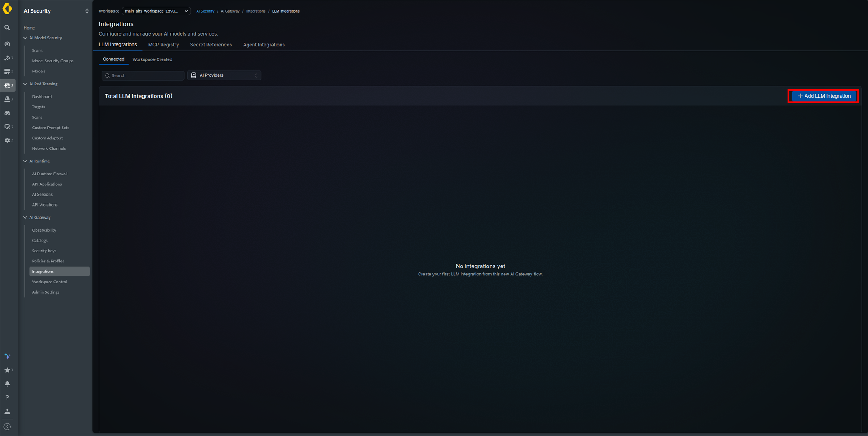The width and height of the screenshot is (868, 436).
Task: Collapse the AI Gateway section
Action: point(25,217)
